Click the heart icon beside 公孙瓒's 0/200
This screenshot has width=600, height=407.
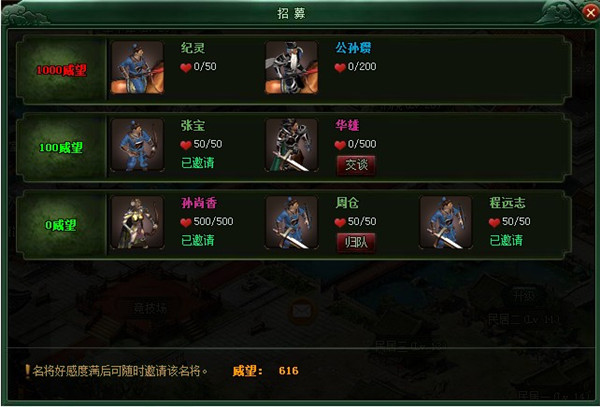point(340,68)
